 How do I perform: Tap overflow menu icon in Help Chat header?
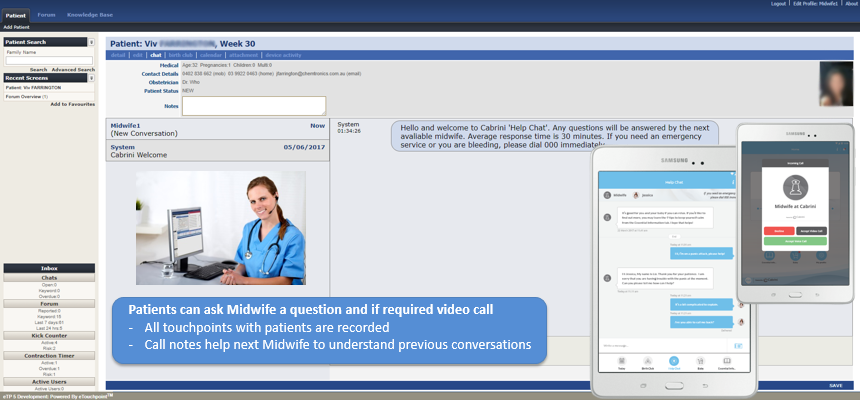point(733,182)
